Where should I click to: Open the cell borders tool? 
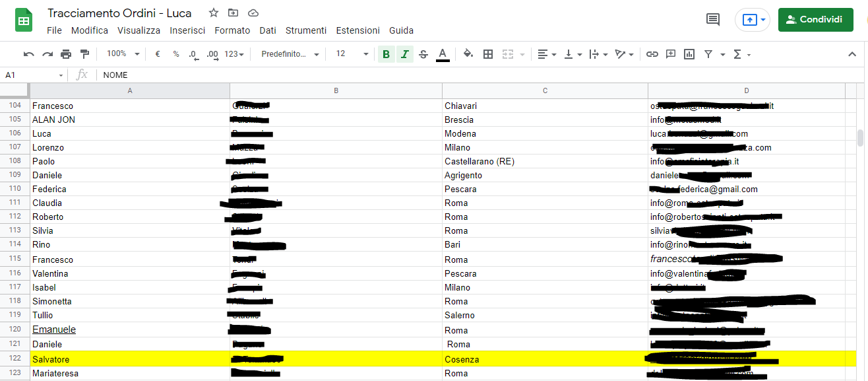pyautogui.click(x=488, y=54)
